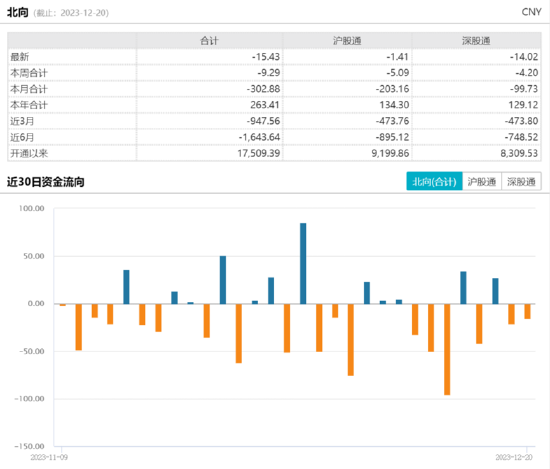Click the longest orange outflow bar
Viewport: 550px width, 469px height.
click(447, 349)
